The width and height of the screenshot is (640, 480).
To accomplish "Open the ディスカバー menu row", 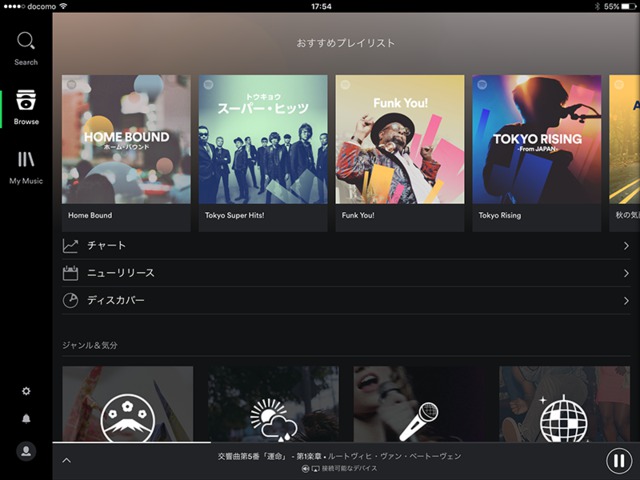I will pyautogui.click(x=340, y=300).
